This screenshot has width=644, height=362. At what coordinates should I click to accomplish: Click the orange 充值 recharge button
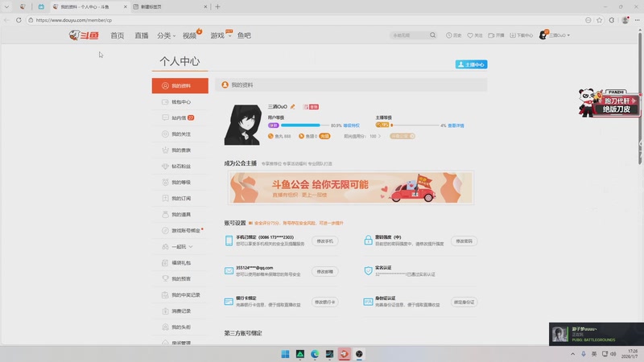tap(324, 136)
